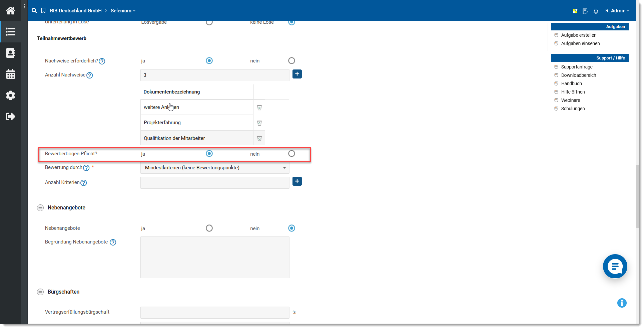
Task: Click the Begründung Nebenangebote text area
Action: (x=215, y=257)
